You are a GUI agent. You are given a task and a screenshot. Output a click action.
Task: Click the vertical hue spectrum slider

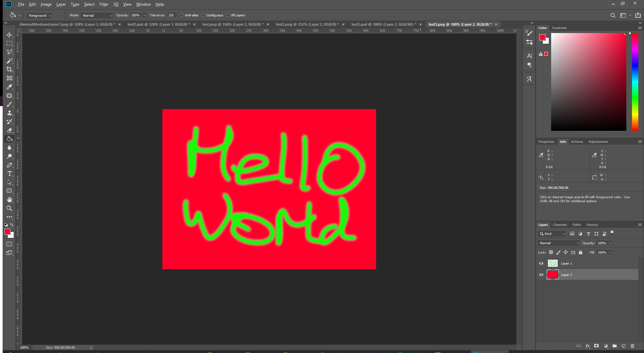pos(635,82)
